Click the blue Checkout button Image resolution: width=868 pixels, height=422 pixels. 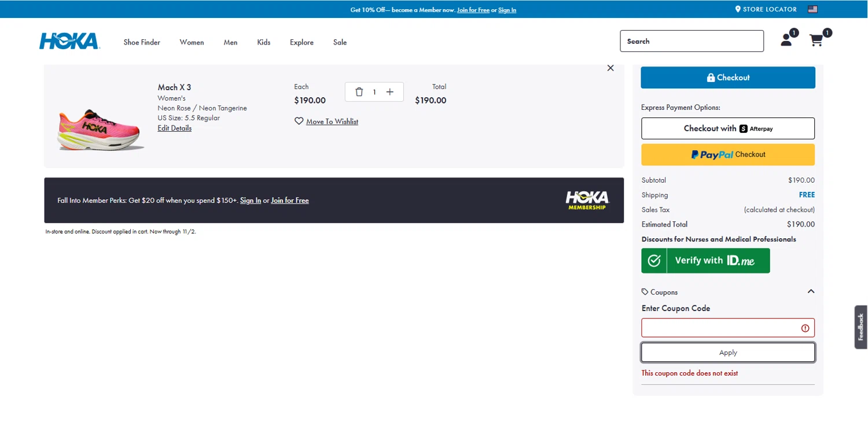click(x=728, y=77)
